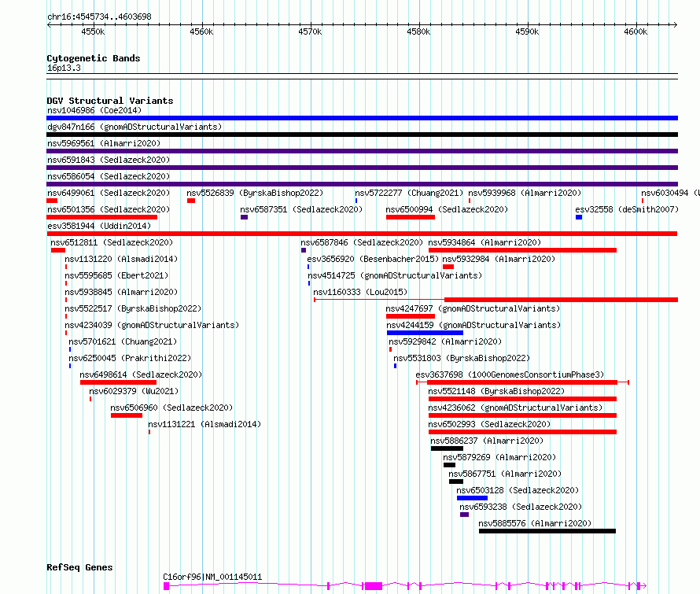Viewport: 700px width, 594px height.
Task: Click the nsv6029379 (Wu2021) label
Action: click(134, 391)
